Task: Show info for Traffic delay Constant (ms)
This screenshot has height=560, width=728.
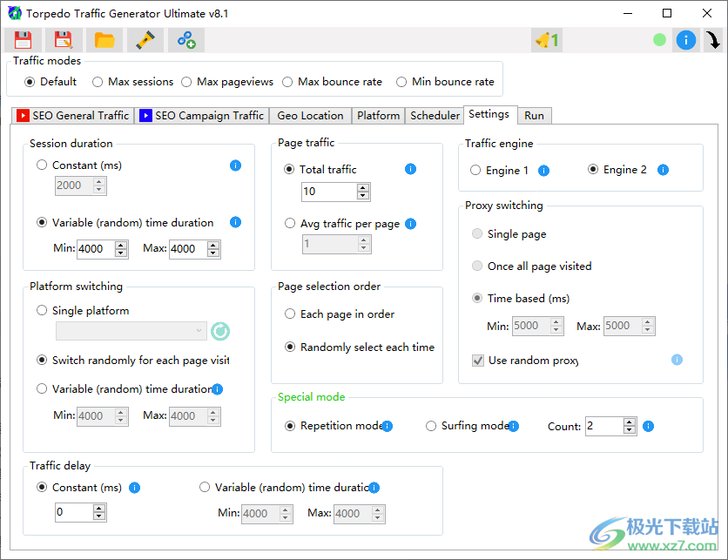Action: [134, 488]
